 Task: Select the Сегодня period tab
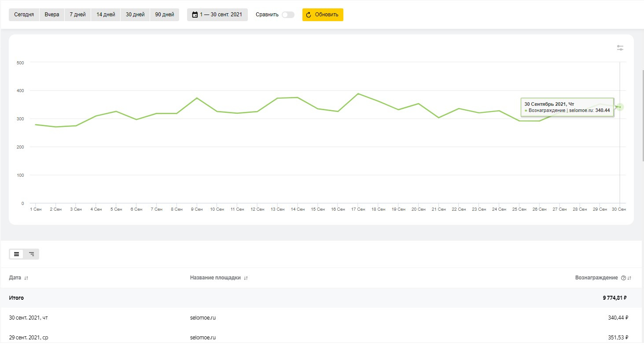pyautogui.click(x=24, y=15)
